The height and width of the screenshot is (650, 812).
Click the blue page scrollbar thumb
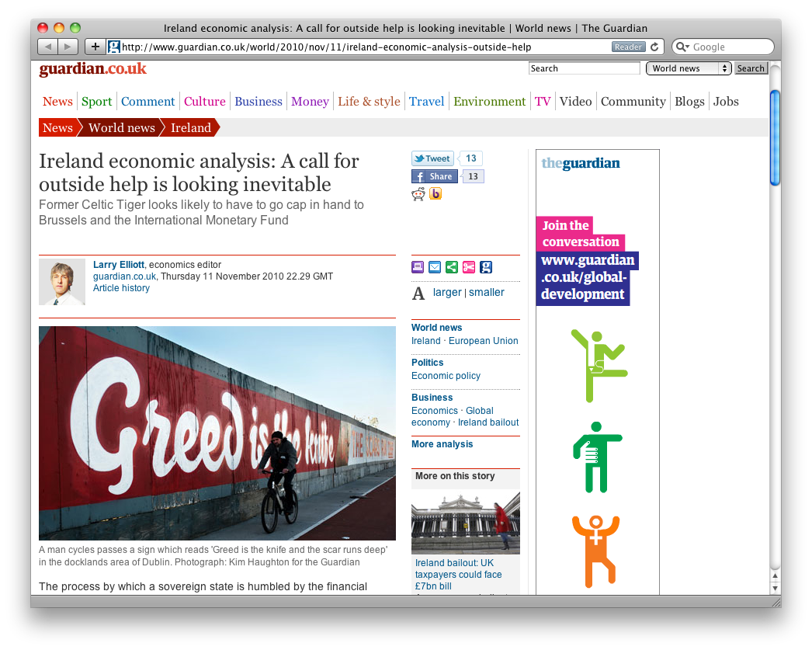(x=775, y=137)
